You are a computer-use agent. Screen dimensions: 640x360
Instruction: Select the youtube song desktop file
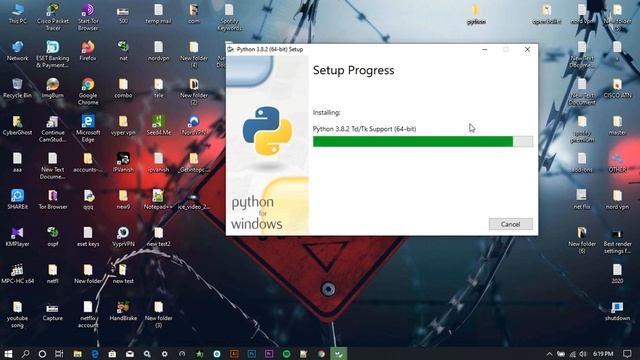(x=17, y=314)
